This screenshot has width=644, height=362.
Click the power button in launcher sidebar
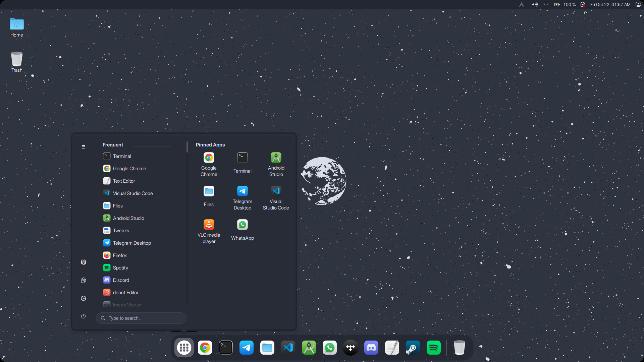coord(84,316)
